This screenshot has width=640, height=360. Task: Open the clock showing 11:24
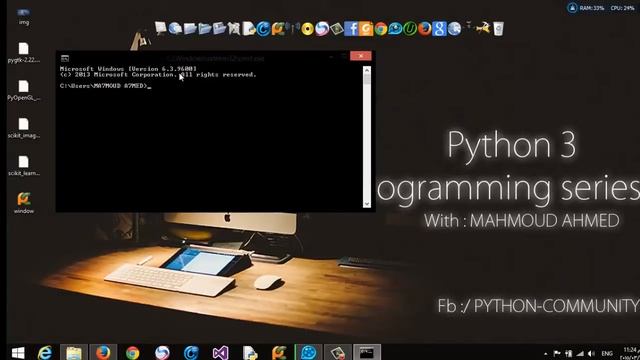coord(630,353)
